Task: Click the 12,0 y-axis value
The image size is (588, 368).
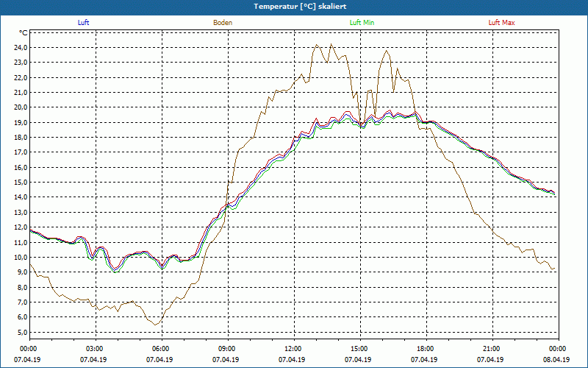Action: pyautogui.click(x=21, y=227)
